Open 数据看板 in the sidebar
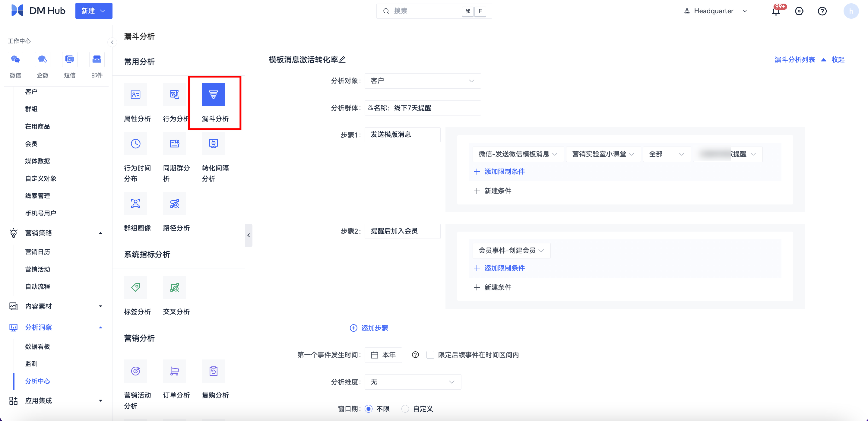Screen dimensions: 868x421 point(37,346)
